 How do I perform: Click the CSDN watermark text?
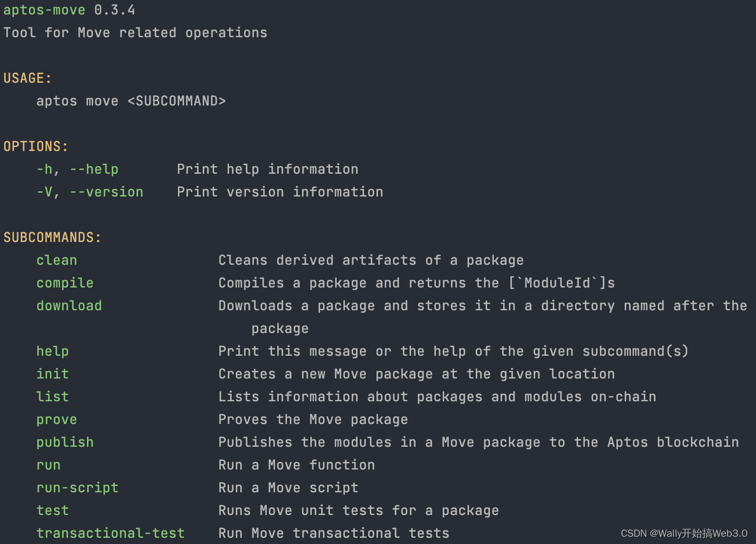[684, 533]
